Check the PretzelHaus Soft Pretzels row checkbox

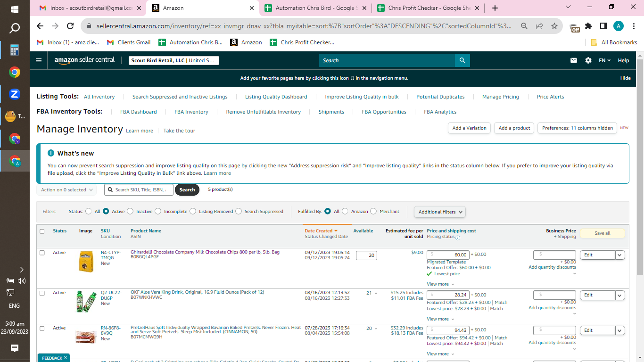coord(42,328)
